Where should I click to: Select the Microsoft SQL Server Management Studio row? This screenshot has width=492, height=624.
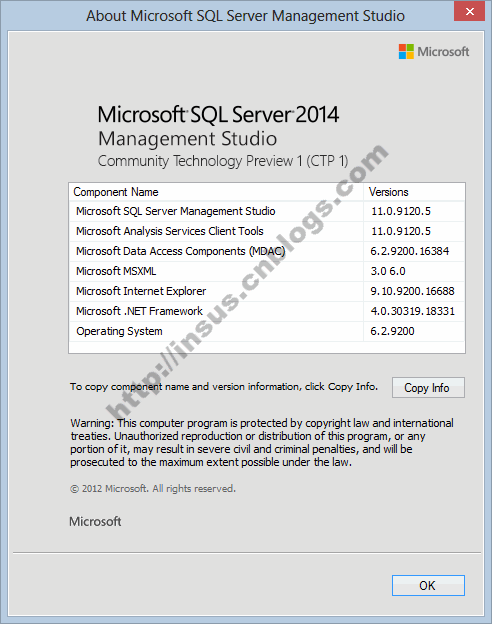pos(267,211)
